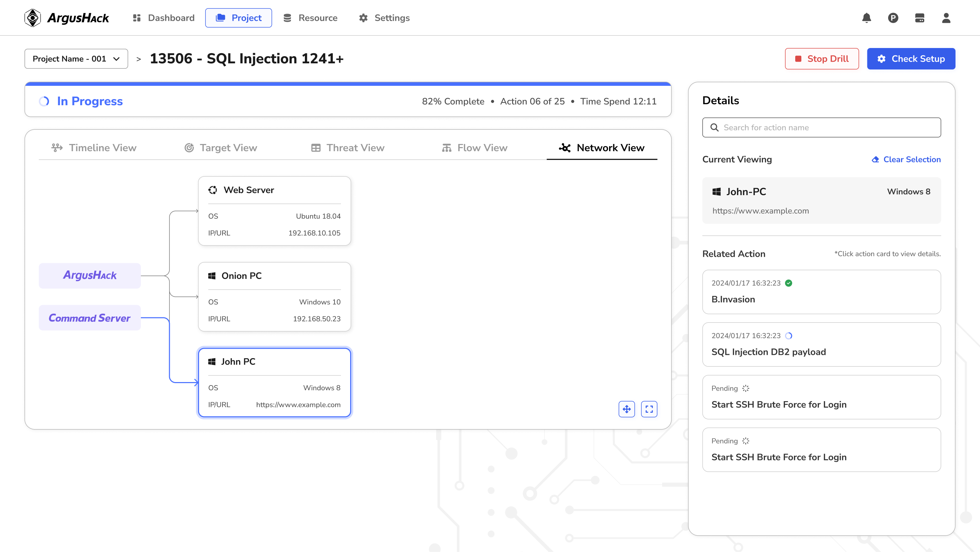Click the search magnifier icon in Details
This screenshot has height=552, width=980.
tap(715, 128)
